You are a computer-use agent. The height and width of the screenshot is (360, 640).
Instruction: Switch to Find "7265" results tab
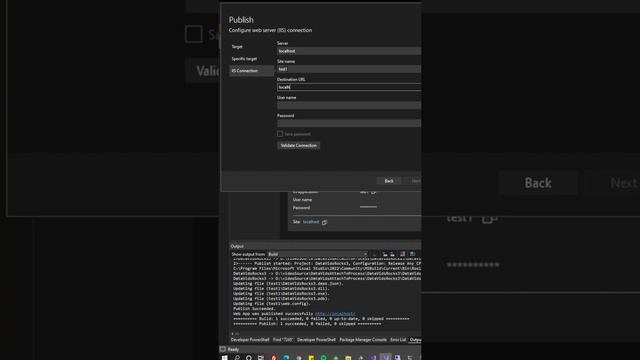pos(283,340)
